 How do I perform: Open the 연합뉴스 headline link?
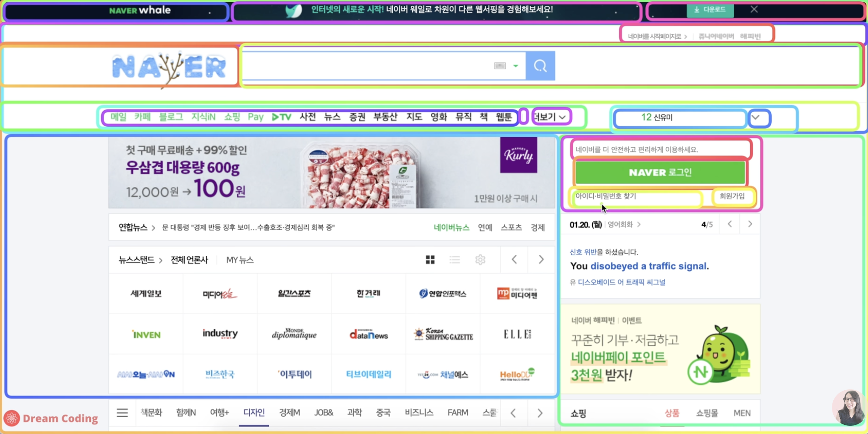[x=248, y=227]
